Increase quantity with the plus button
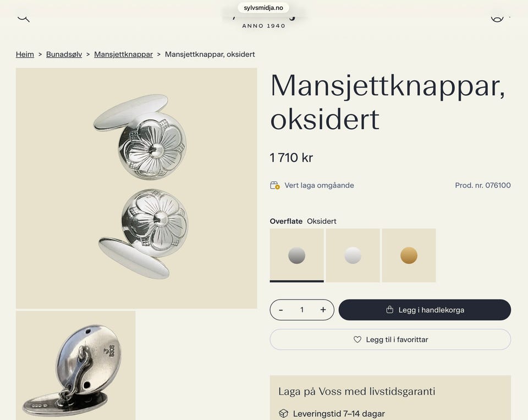528x420 pixels. [x=323, y=310]
